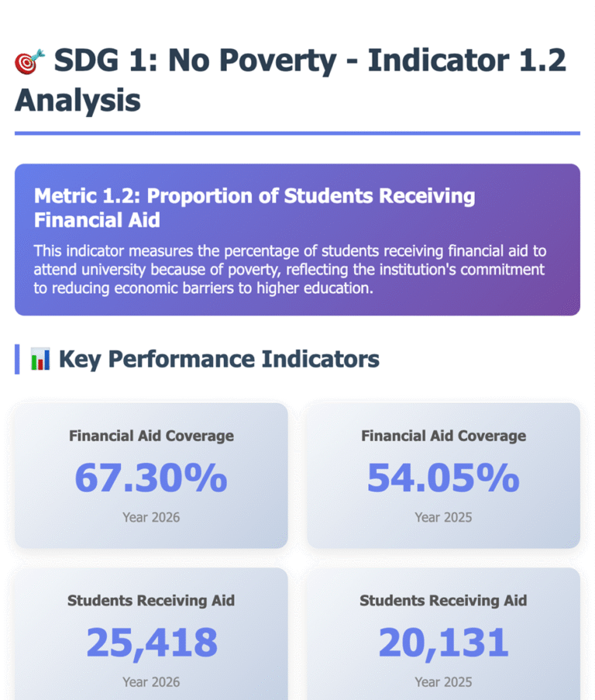The width and height of the screenshot is (595, 700).
Task: Click the Year 2025 label under 54.05%
Action: [x=443, y=517]
